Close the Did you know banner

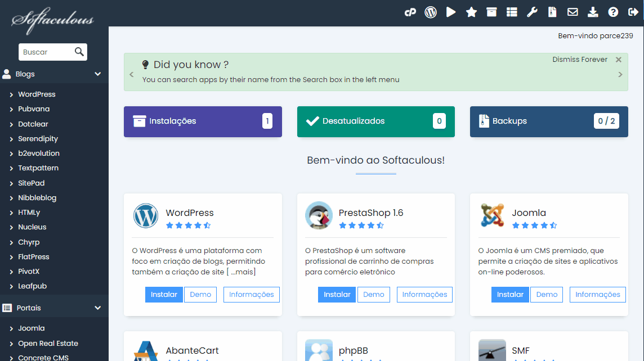tap(619, 60)
